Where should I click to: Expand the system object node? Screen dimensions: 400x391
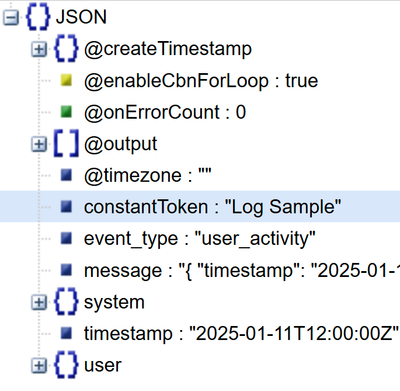point(39,302)
